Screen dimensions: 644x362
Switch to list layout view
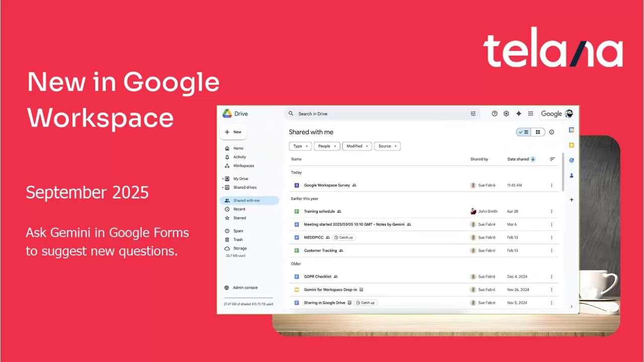tap(524, 132)
